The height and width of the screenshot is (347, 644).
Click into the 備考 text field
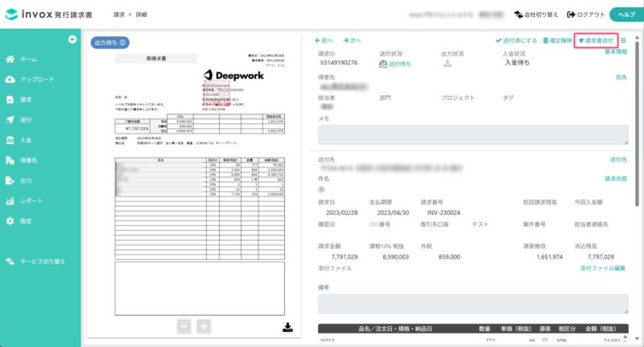[473, 304]
